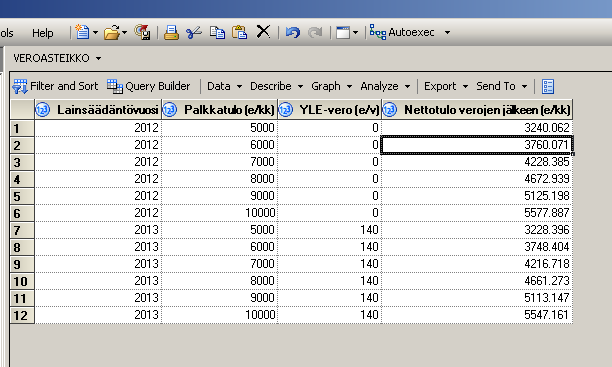The height and width of the screenshot is (367, 612).
Task: Expand the Open folder dropdown arrow
Action: [125, 33]
